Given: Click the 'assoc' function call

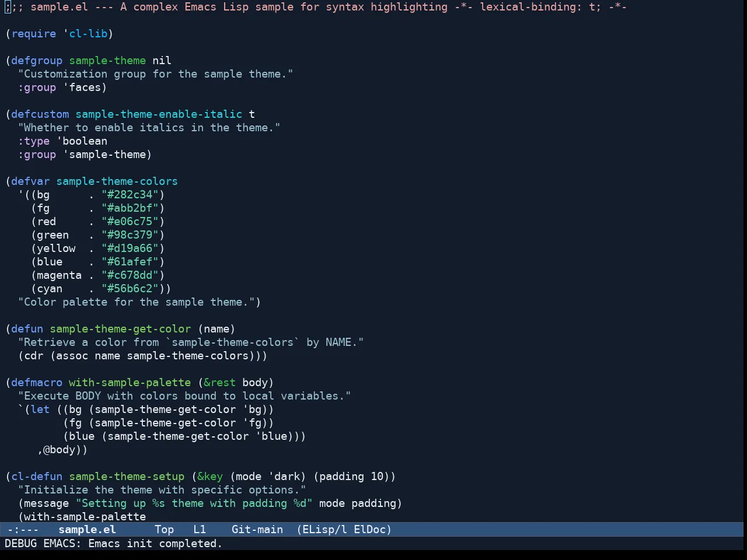Looking at the screenshot, I should click(x=72, y=356).
